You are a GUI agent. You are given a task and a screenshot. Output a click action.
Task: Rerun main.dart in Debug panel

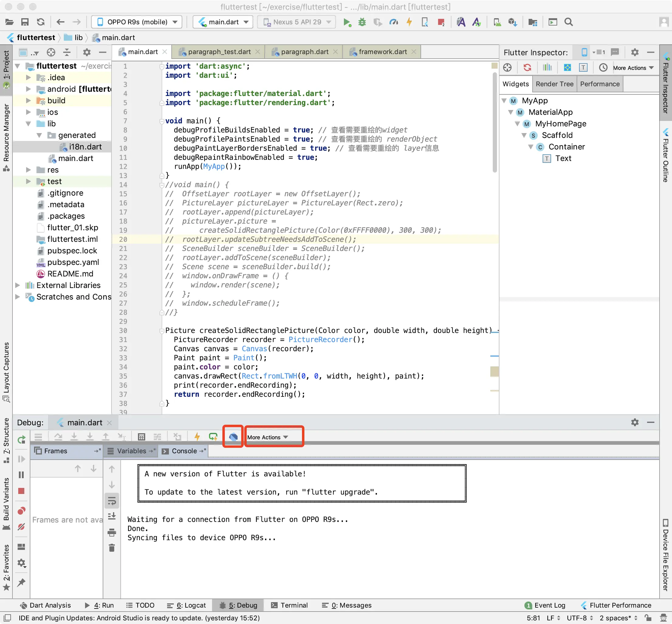click(x=22, y=440)
